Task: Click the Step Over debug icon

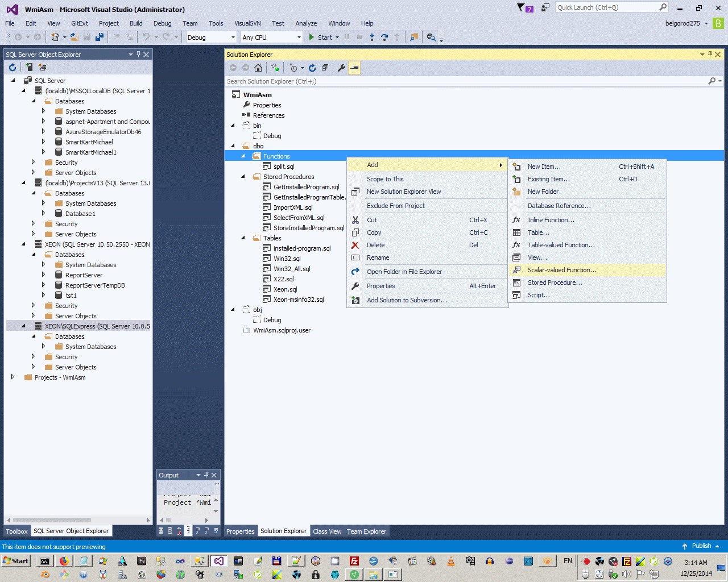Action: coord(384,37)
